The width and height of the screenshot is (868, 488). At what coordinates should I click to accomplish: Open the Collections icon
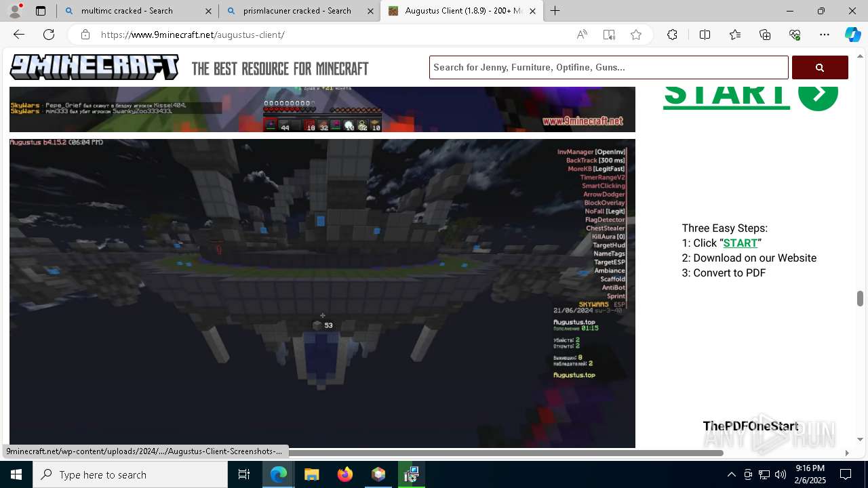[x=765, y=35]
